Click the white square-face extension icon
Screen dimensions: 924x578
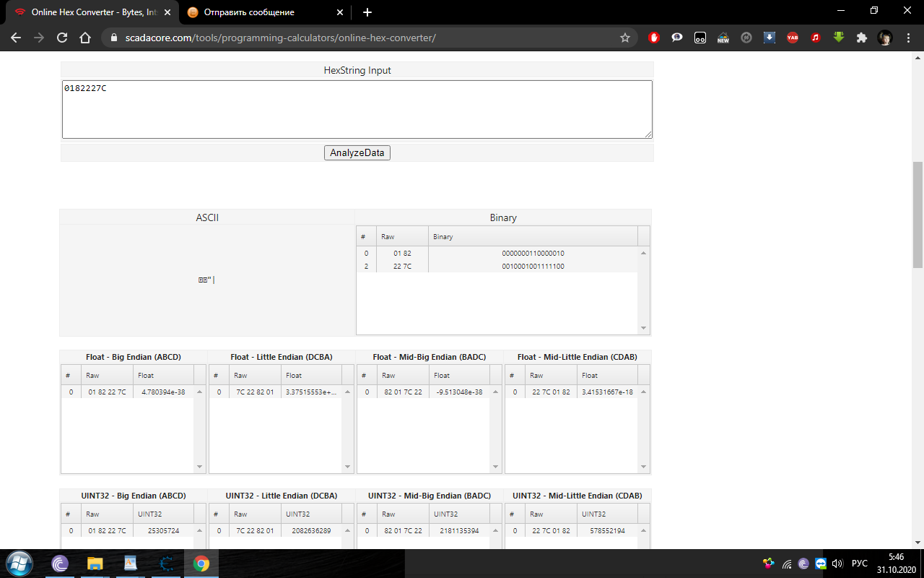pyautogui.click(x=700, y=38)
